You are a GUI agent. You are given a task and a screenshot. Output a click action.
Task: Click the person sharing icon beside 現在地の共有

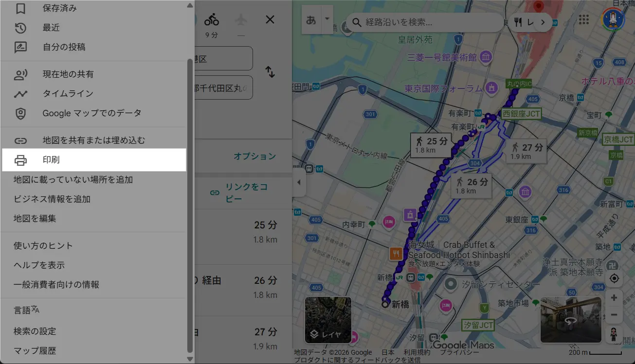click(20, 74)
